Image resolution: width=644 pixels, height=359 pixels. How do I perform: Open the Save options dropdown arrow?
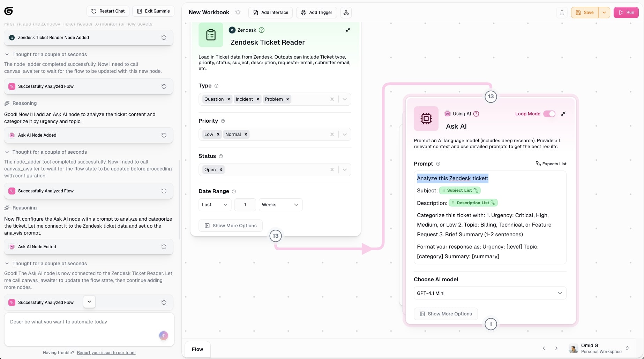(x=604, y=13)
